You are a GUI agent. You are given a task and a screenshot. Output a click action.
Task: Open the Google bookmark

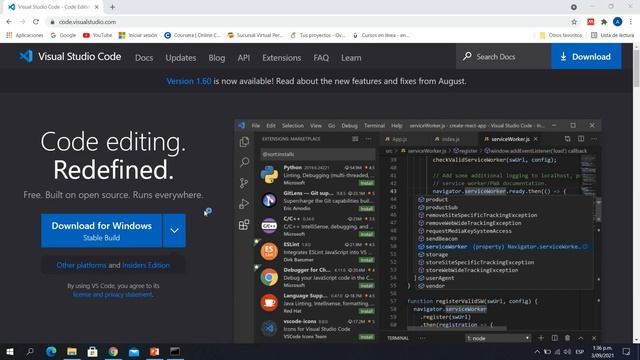click(x=63, y=35)
